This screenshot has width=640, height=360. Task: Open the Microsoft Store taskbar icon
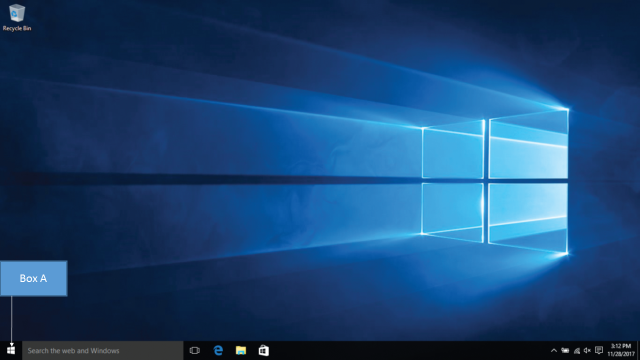[264, 351]
